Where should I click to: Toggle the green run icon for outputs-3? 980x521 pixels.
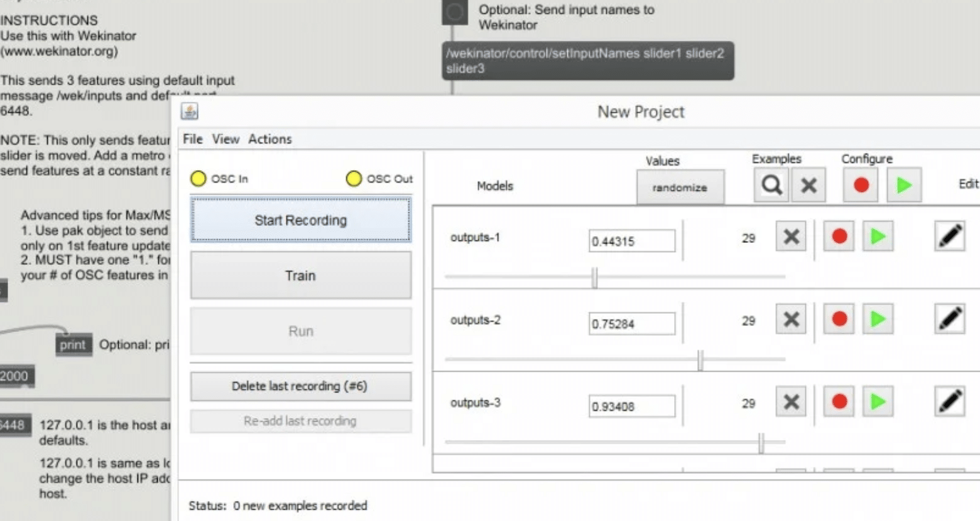[x=878, y=402]
